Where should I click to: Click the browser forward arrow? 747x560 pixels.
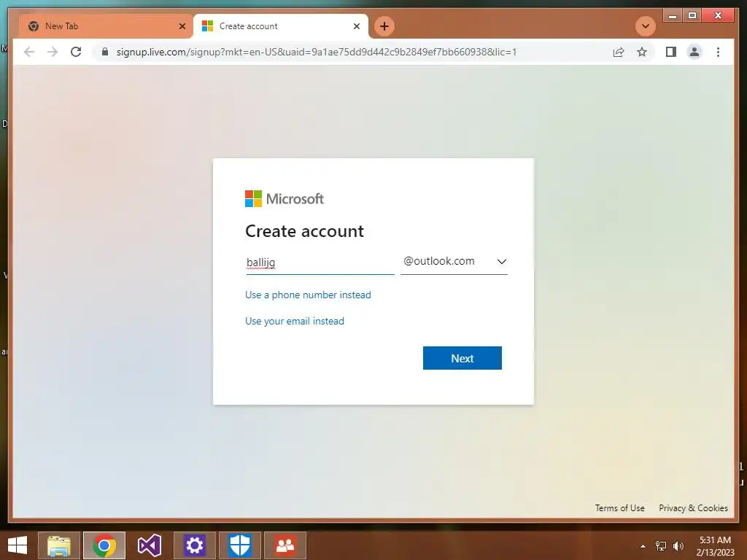(x=53, y=52)
